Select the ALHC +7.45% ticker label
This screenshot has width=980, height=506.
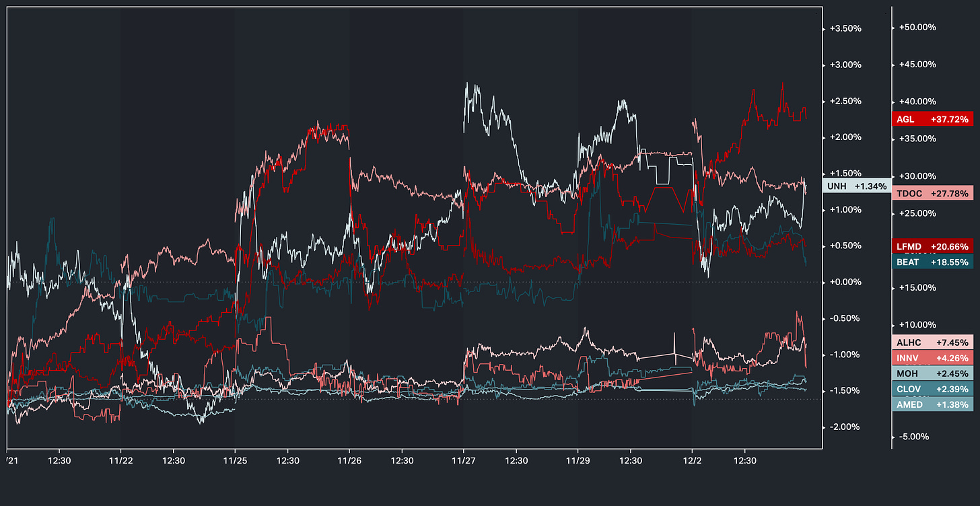point(933,342)
